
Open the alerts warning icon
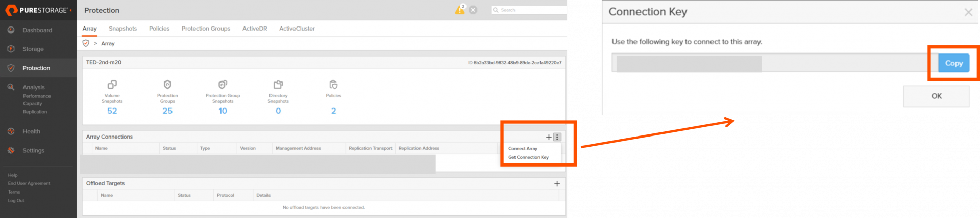pyautogui.click(x=460, y=10)
